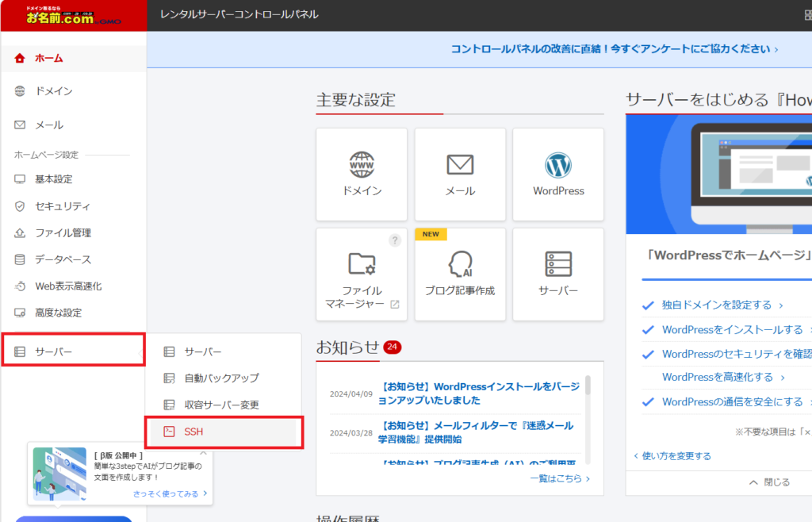Click the globe icon beside sidebar ドメイン
Image resolution: width=812 pixels, height=522 pixels.
[20, 91]
